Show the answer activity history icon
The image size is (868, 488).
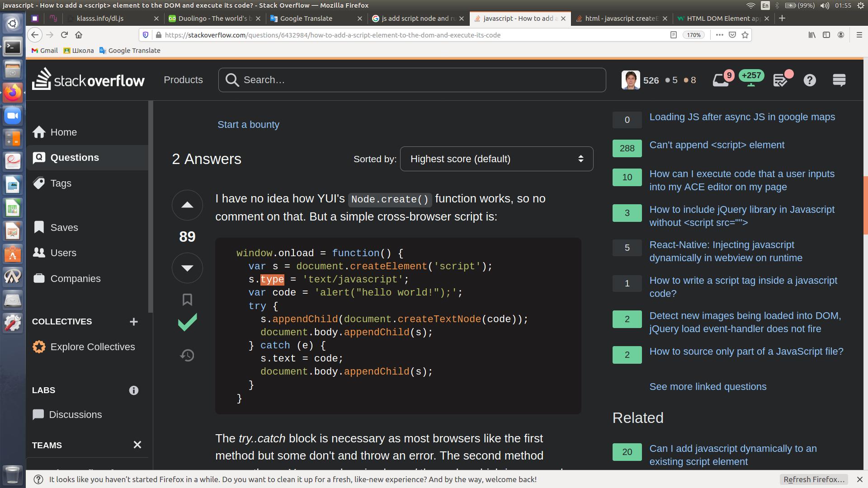(x=187, y=356)
